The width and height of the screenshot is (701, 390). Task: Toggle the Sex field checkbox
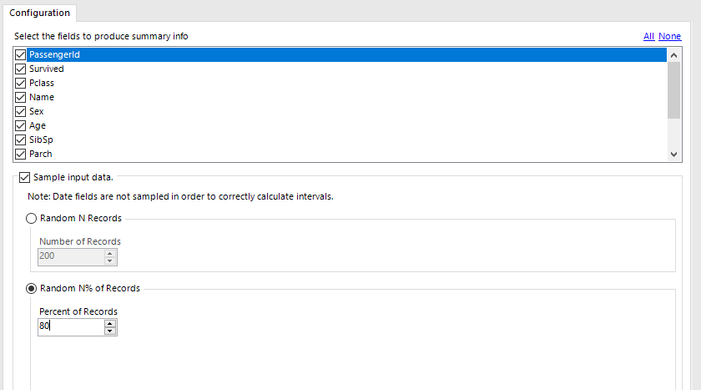click(20, 111)
